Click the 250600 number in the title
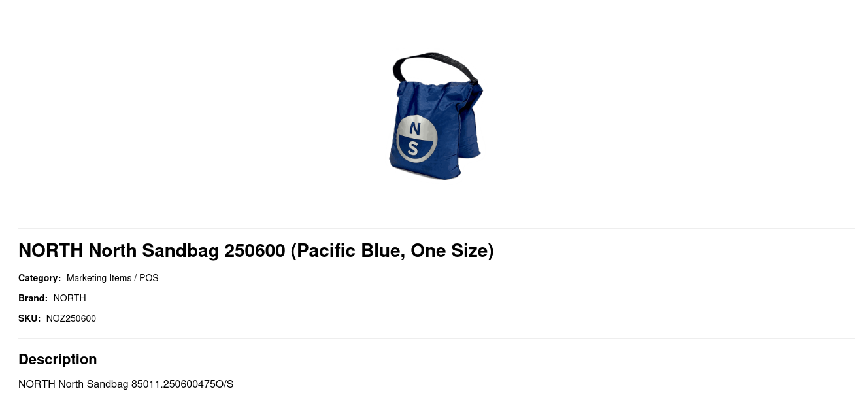 (x=255, y=250)
